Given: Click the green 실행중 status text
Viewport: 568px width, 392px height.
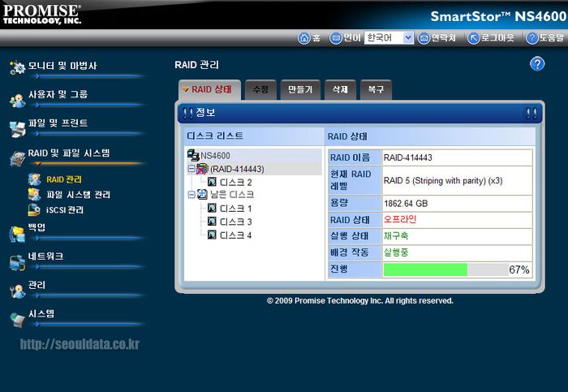Looking at the screenshot, I should pyautogui.click(x=396, y=252).
